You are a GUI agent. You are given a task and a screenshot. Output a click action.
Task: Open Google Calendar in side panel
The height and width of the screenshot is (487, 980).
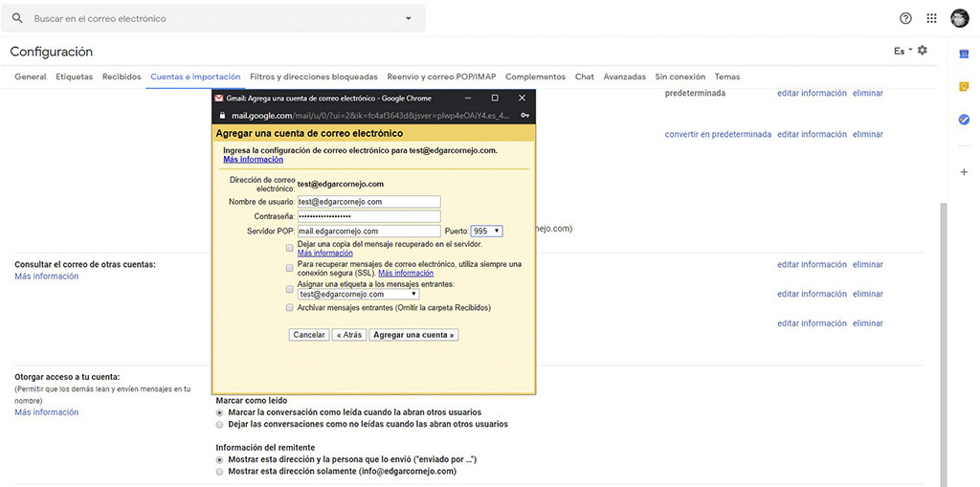click(964, 55)
